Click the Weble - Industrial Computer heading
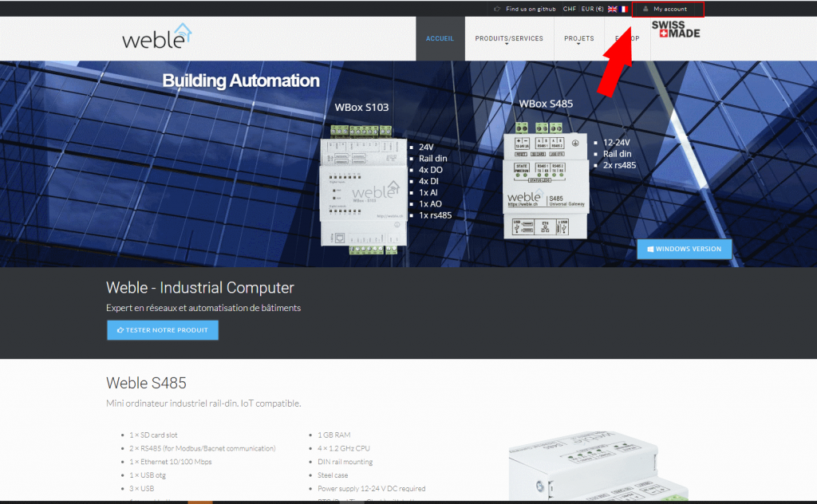Viewport: 817px width, 504px height. pyautogui.click(x=200, y=287)
